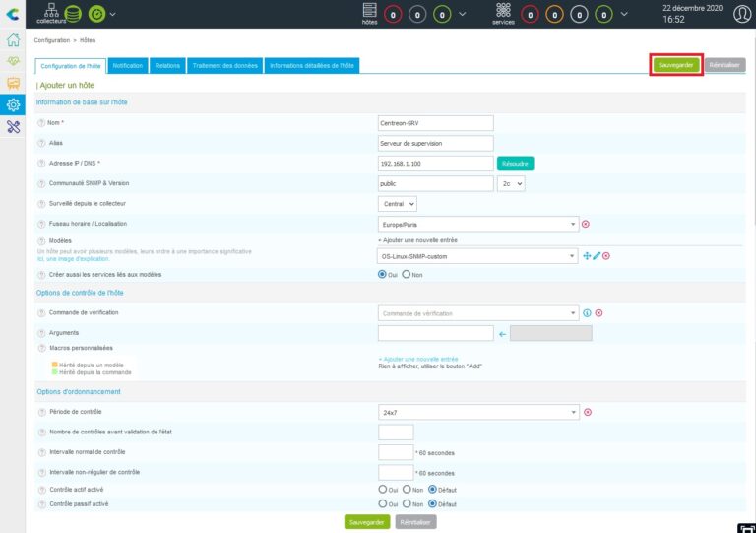Click the Communauté SNMP field containing public
This screenshot has width=756, height=533.
coord(436,184)
